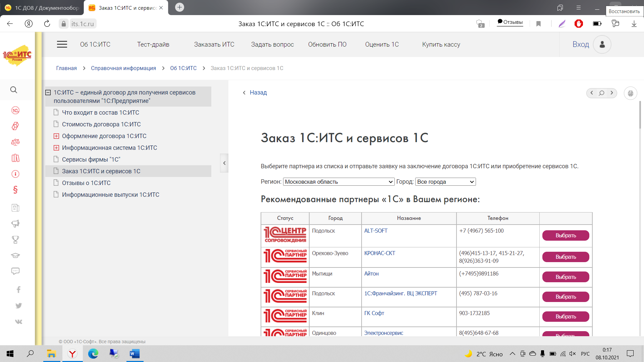The height and width of the screenshot is (362, 644).
Task: Open the Facebook icon in sidebar
Action: pos(18,290)
